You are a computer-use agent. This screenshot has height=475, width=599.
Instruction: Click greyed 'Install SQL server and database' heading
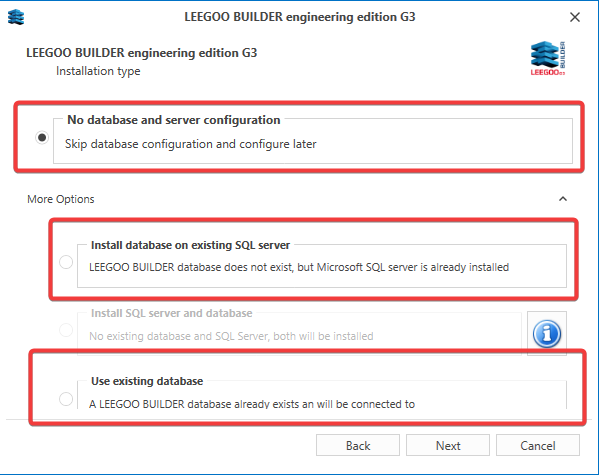pos(172,313)
